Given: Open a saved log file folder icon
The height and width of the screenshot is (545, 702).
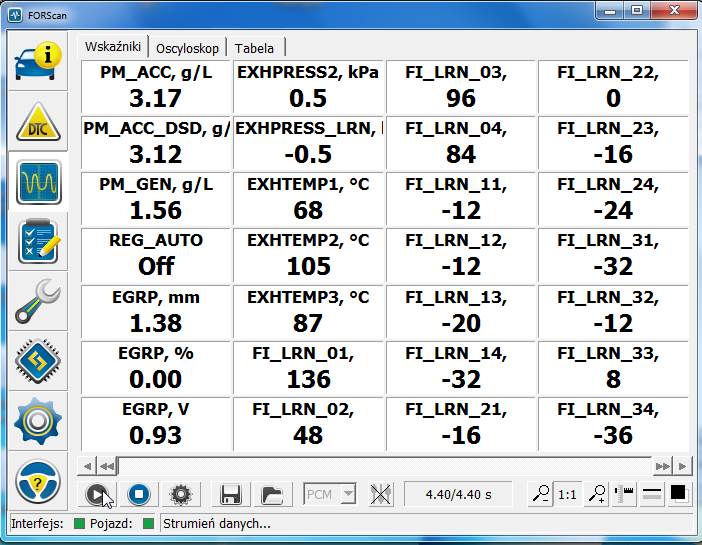Looking at the screenshot, I should pos(271,493).
